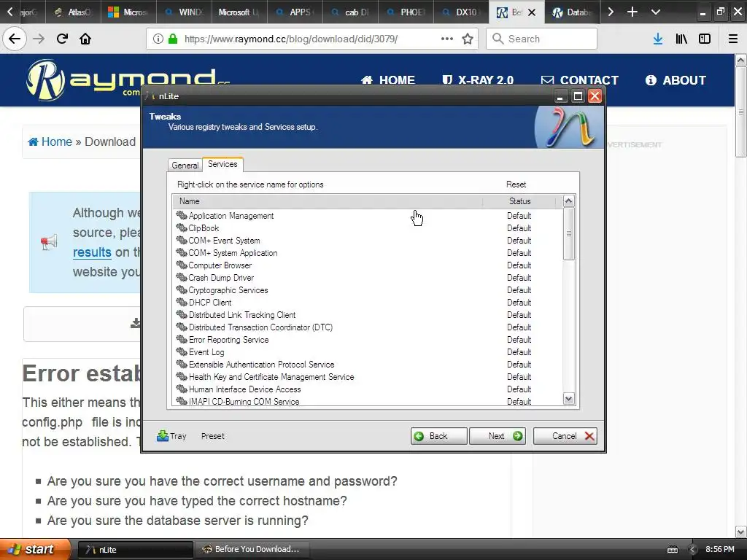Viewport: 747px width, 560px height.
Task: Switch to the AtlasO browser tab
Action: pos(73,12)
